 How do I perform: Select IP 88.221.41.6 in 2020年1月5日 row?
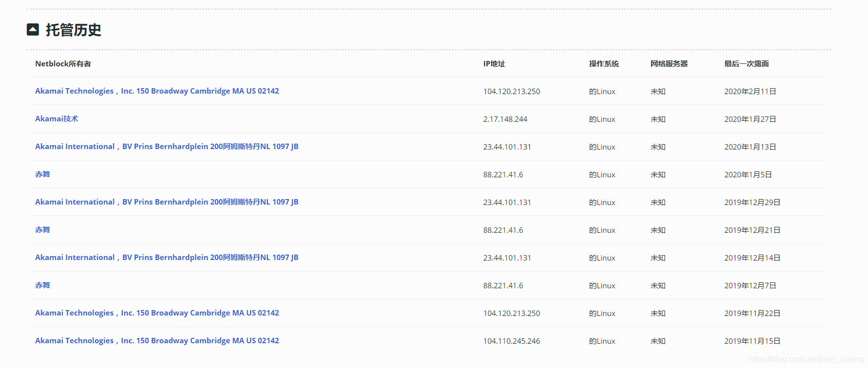[503, 175]
